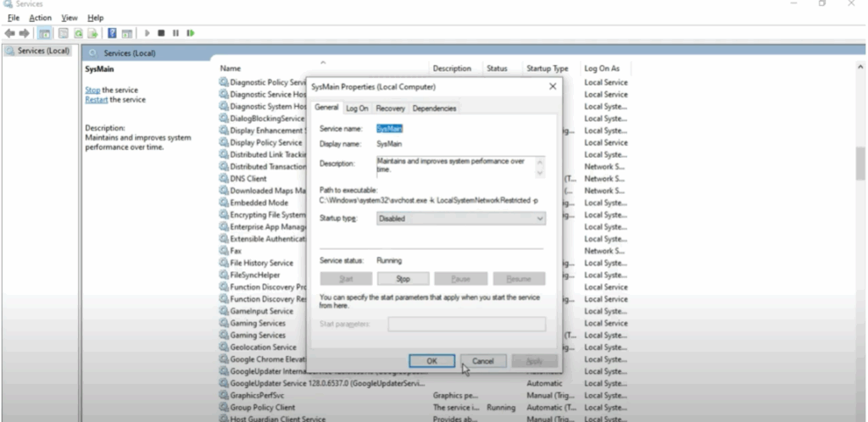Go forward using the toolbar Forward arrow

pos(24,33)
